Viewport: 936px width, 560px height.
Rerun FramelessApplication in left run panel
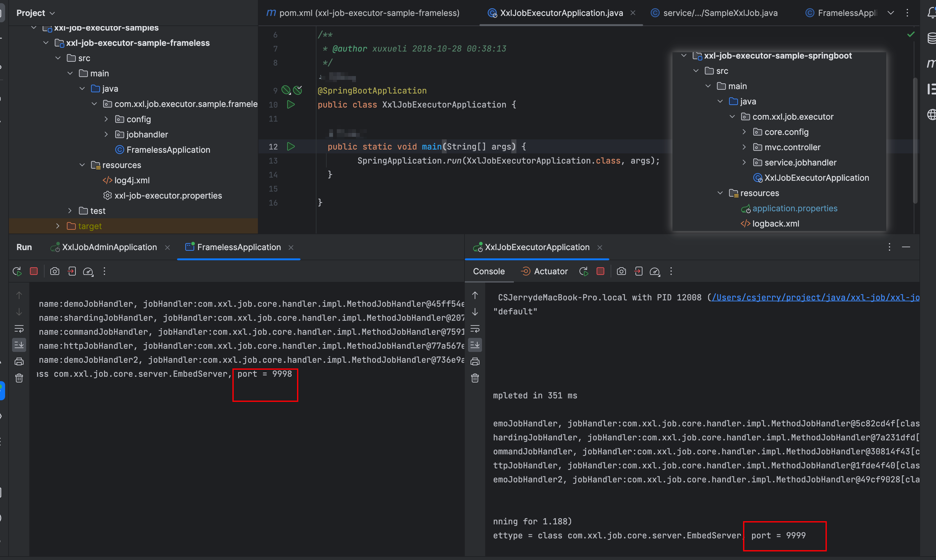tap(17, 271)
